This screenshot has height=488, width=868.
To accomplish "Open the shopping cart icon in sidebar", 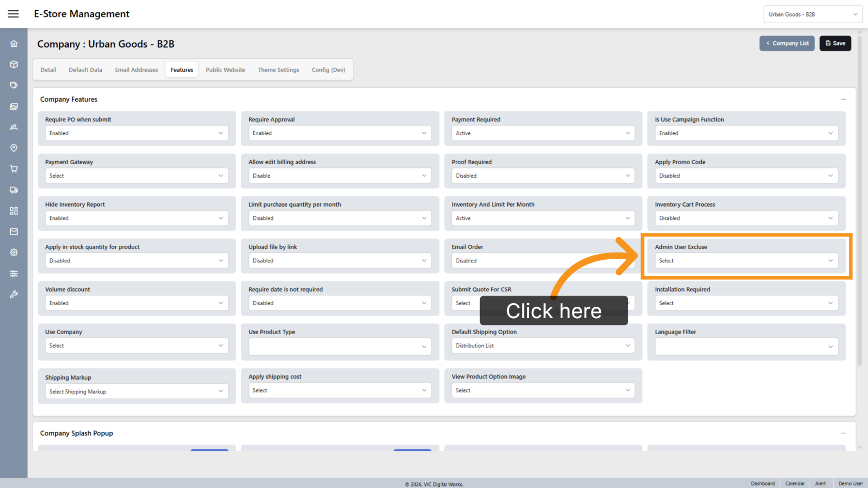I will pyautogui.click(x=14, y=169).
